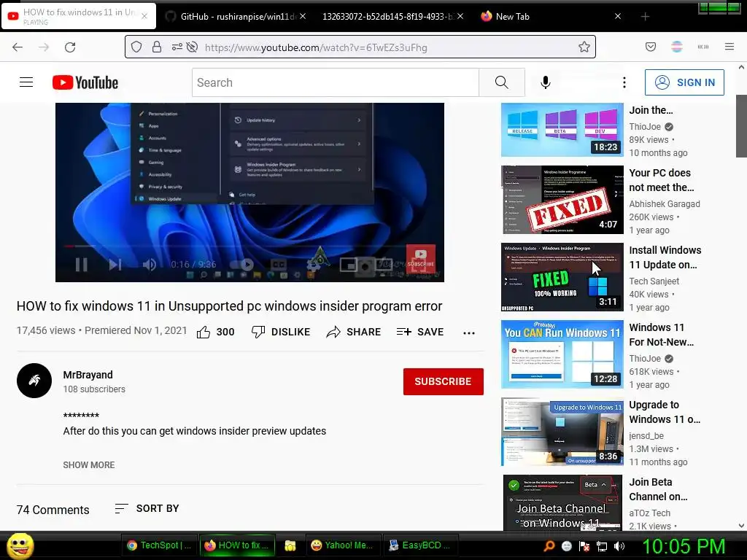The width and height of the screenshot is (747, 560).
Task: Click the SIGN IN button
Action: click(x=684, y=82)
